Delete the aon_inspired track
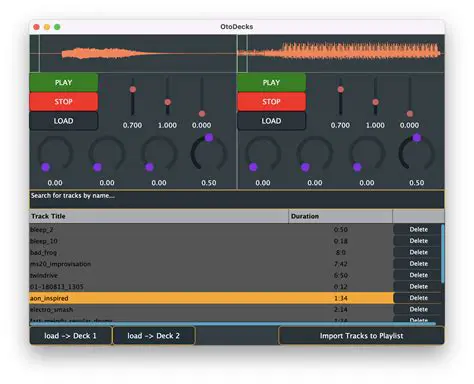Screen dimensions: 474x384 418,298
